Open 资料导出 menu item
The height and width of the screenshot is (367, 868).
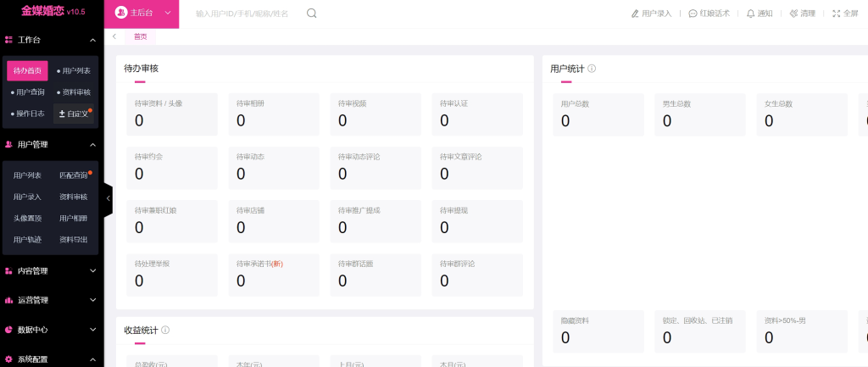[x=74, y=240]
